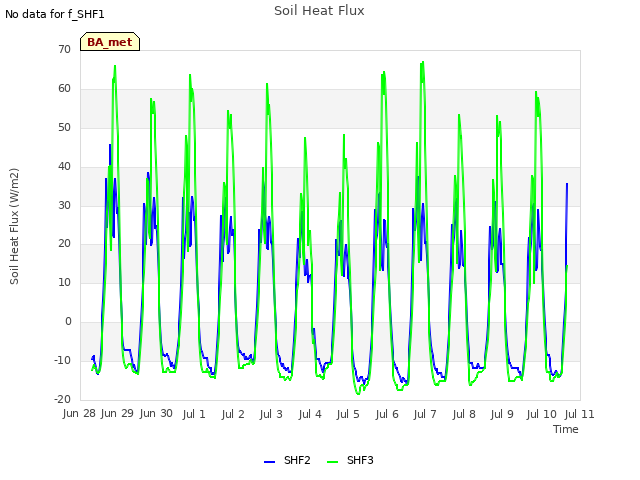The image size is (640, 480).
Task: Click the blue SHF2 legend line marker
Action: coord(269,462)
